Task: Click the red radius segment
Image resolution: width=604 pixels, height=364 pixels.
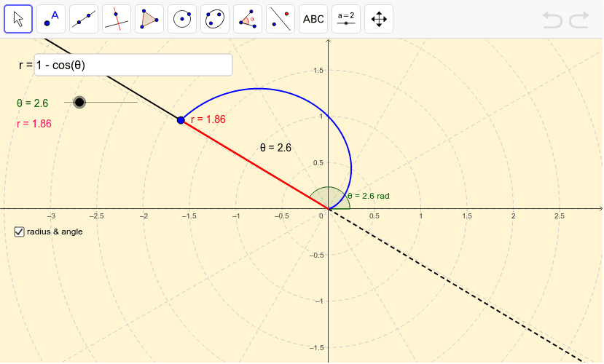Action: pos(254,165)
